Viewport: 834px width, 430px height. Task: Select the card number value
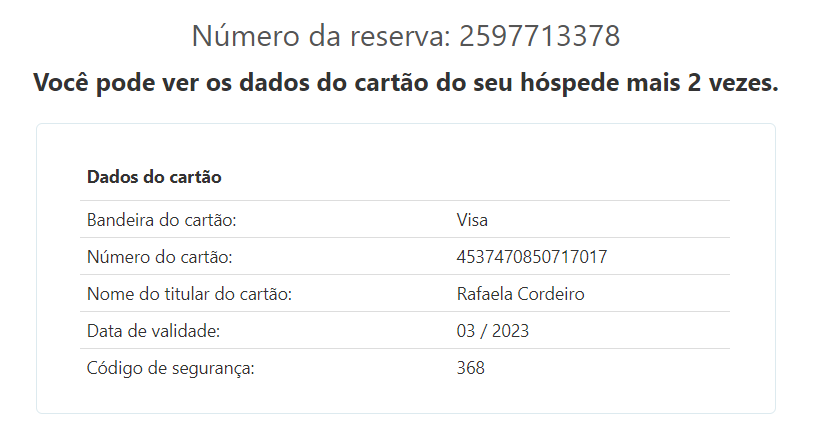click(531, 257)
